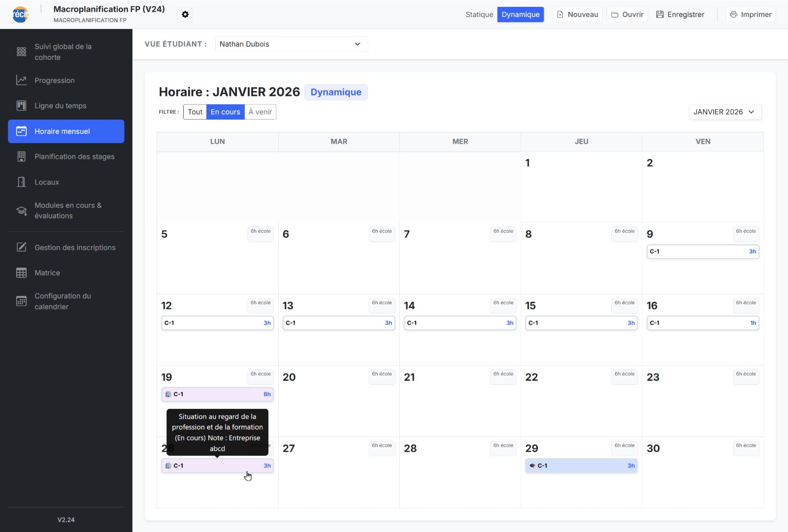Screen dimensions: 788x532
Task: Click the Matrice table icon
Action: (21, 273)
